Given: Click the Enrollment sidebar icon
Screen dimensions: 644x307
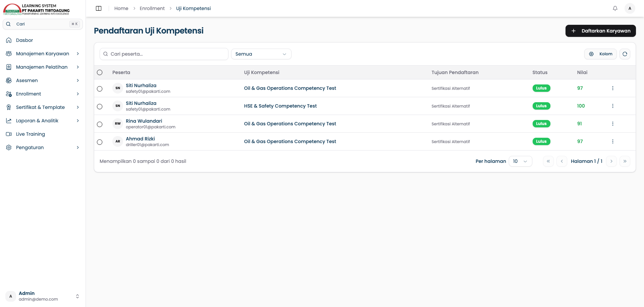Looking at the screenshot, I should click(9, 94).
